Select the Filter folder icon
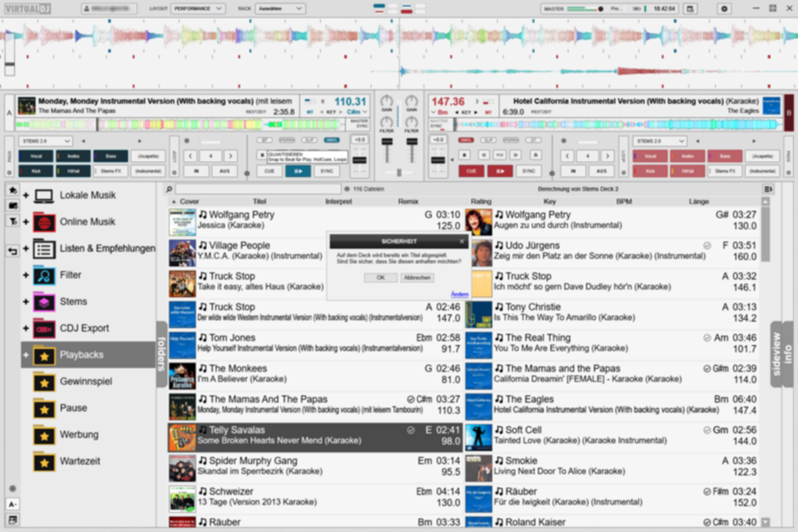This screenshot has width=798, height=532. 44,275
